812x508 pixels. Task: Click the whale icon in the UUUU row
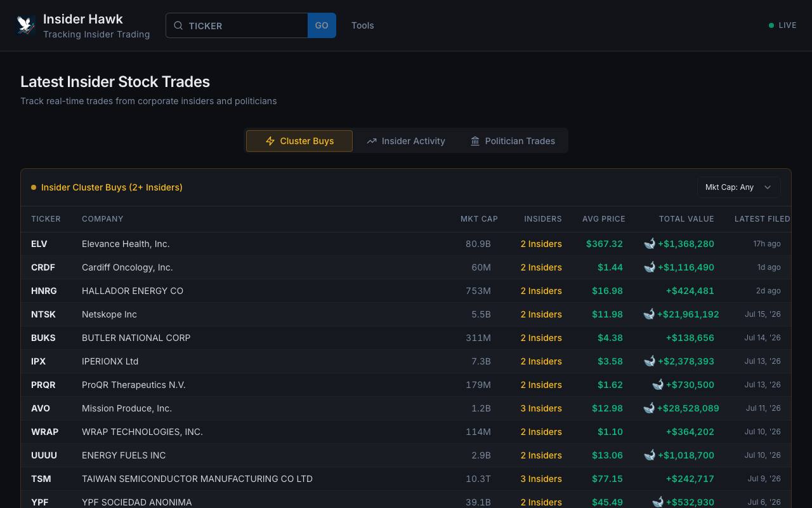click(650, 455)
